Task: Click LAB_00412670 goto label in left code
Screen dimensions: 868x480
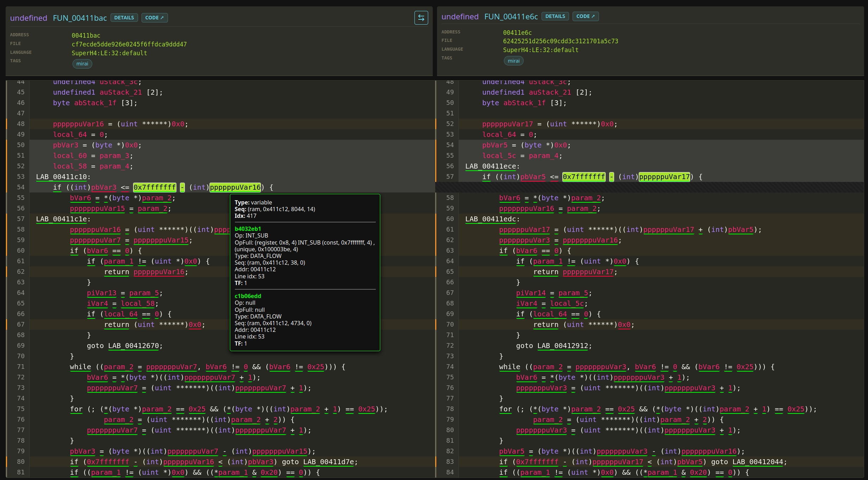Action: (133, 346)
